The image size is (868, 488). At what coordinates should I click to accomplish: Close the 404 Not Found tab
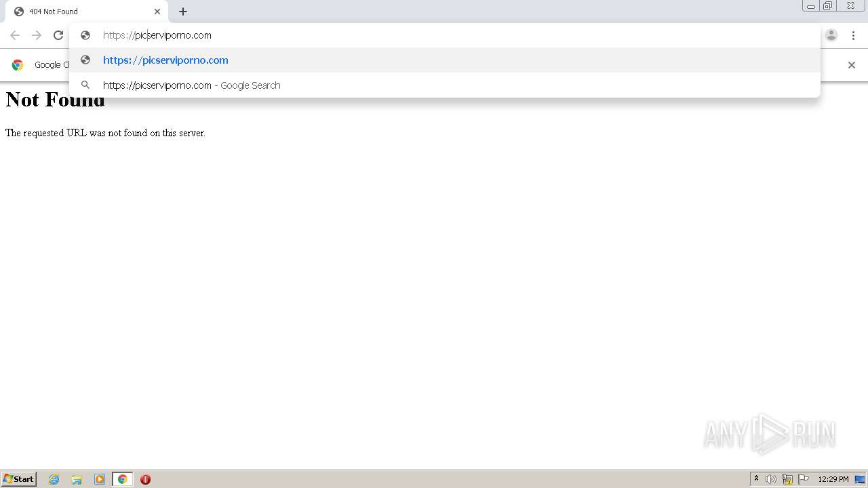tap(157, 12)
